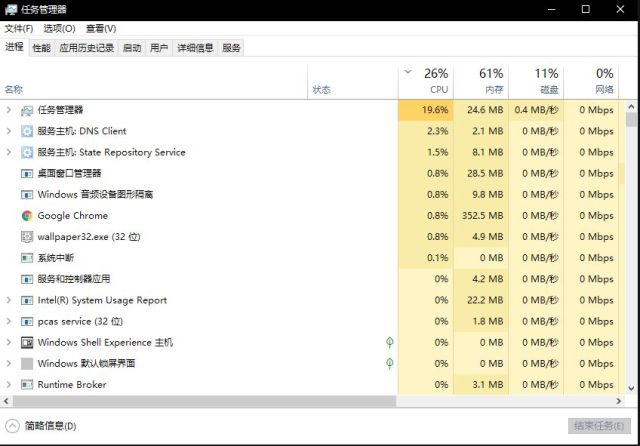Switch to the 应用历史记录 tab

coord(87,48)
